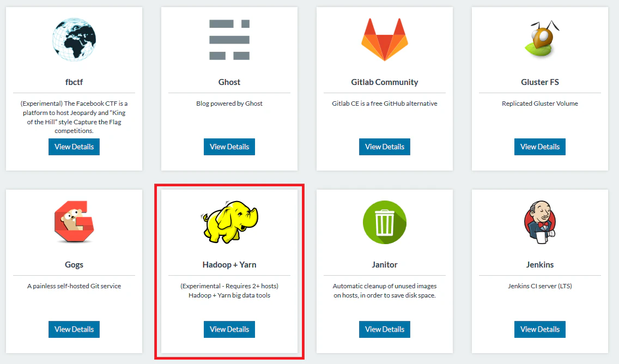View details of Jenkins

pos(540,329)
